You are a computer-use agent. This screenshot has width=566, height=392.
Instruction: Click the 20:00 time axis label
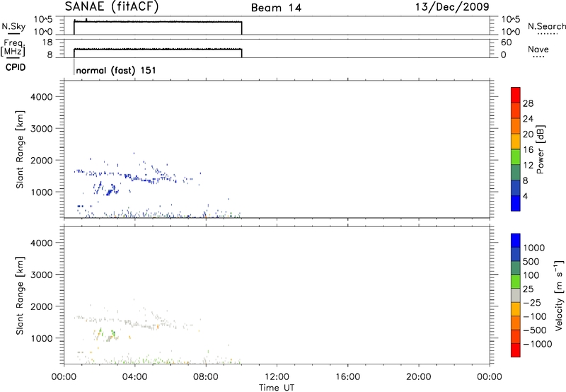[419, 377]
